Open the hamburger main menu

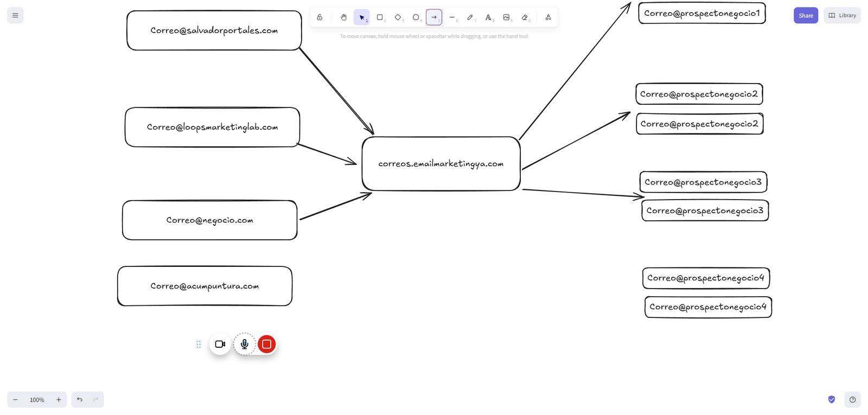15,15
